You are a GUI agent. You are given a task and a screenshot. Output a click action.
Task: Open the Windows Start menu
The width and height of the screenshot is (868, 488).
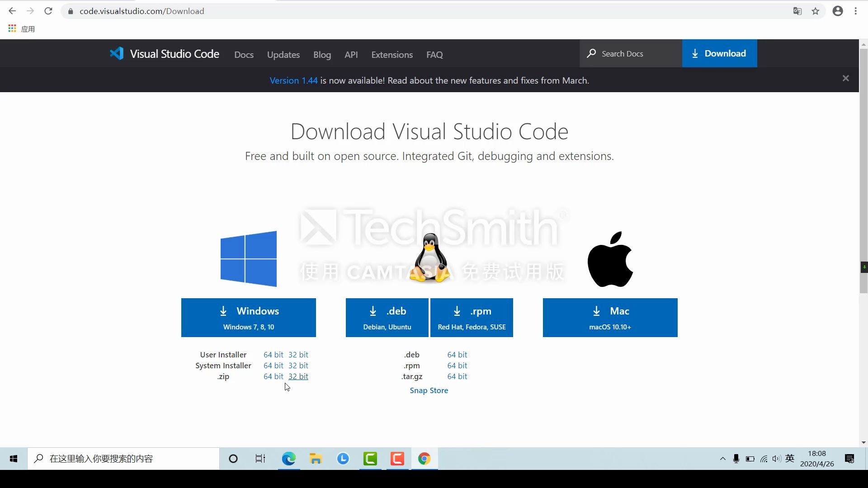click(x=14, y=459)
